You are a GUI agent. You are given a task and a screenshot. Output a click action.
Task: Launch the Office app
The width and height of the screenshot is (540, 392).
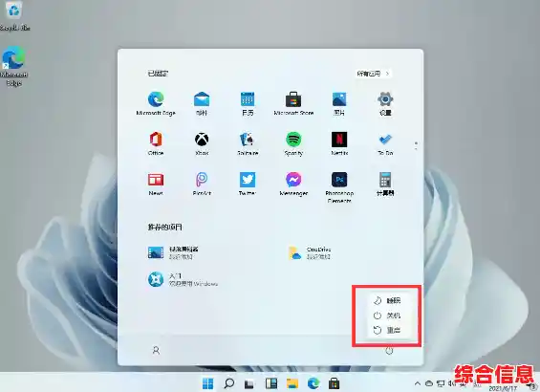156,143
